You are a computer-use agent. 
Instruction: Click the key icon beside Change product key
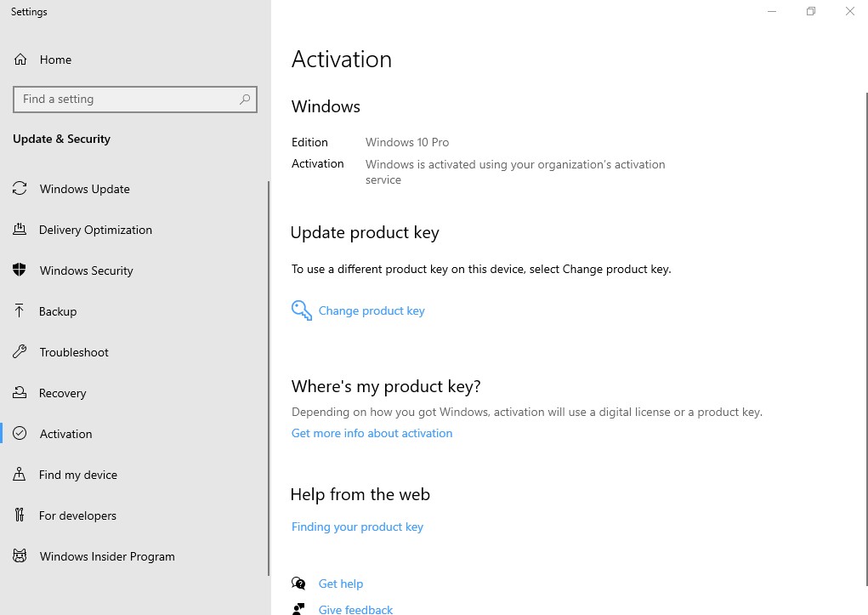(x=302, y=310)
